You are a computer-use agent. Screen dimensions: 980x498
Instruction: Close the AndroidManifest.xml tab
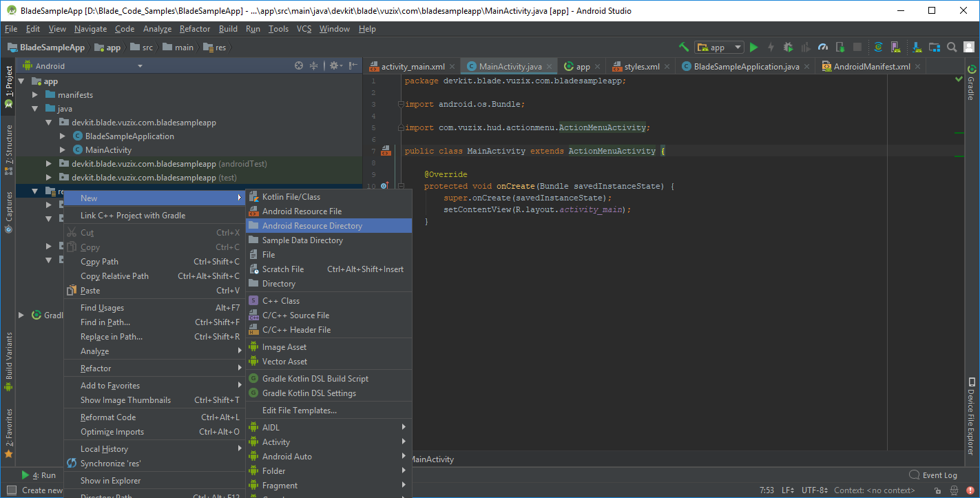pos(917,67)
